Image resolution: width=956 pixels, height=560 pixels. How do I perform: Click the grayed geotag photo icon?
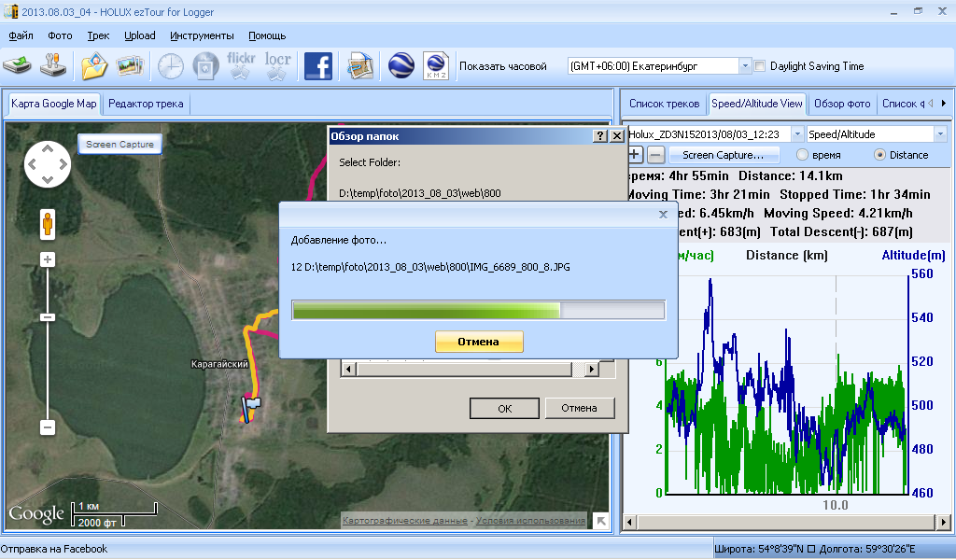click(205, 66)
